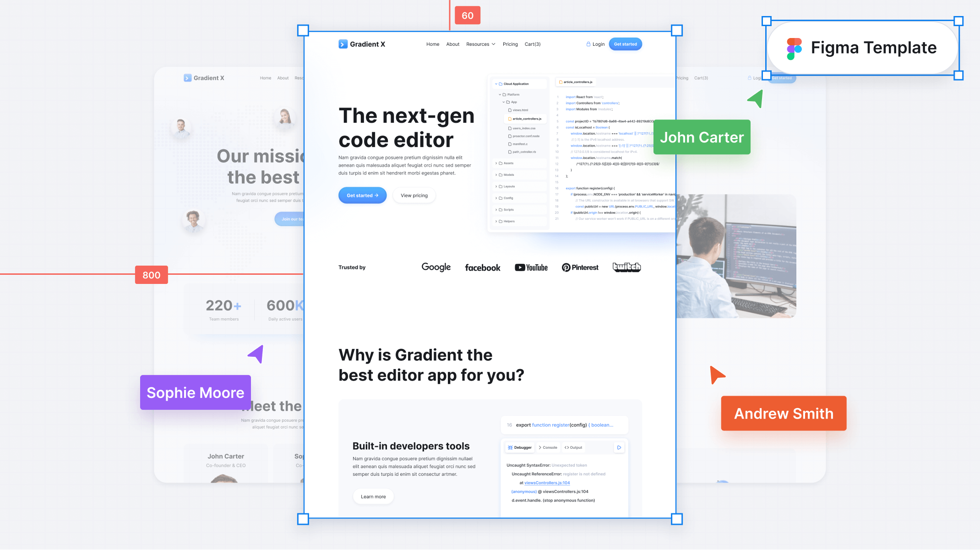Click the 60 measurement marker at top
This screenshot has height=550, width=980.
point(467,15)
